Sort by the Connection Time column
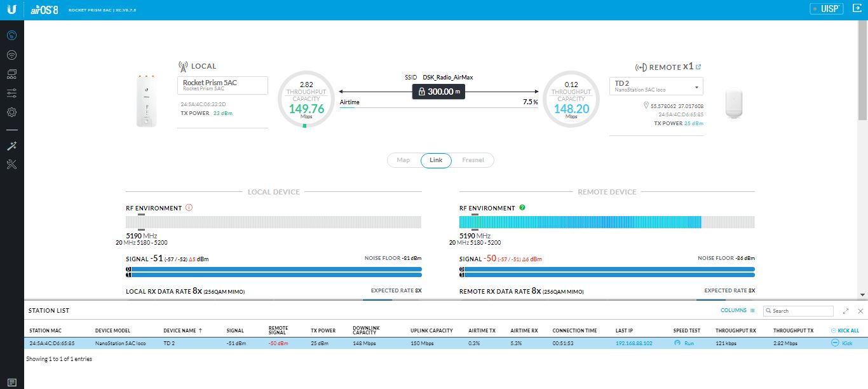 click(574, 331)
